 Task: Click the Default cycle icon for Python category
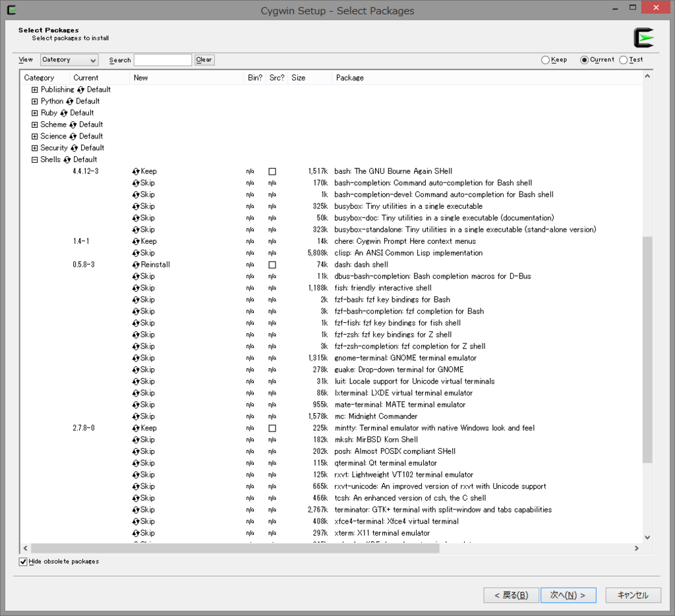click(x=70, y=101)
